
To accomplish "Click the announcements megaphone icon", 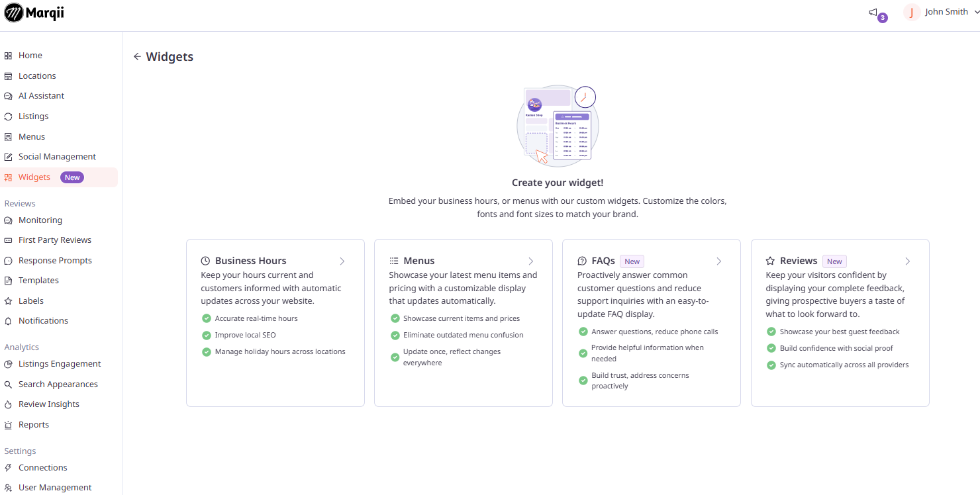I will pos(873,12).
